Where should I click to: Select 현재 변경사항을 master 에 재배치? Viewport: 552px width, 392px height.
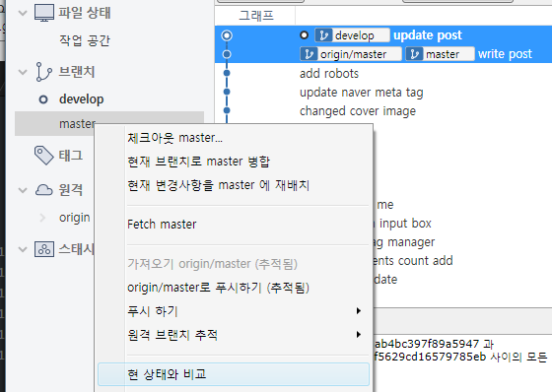coord(234,185)
